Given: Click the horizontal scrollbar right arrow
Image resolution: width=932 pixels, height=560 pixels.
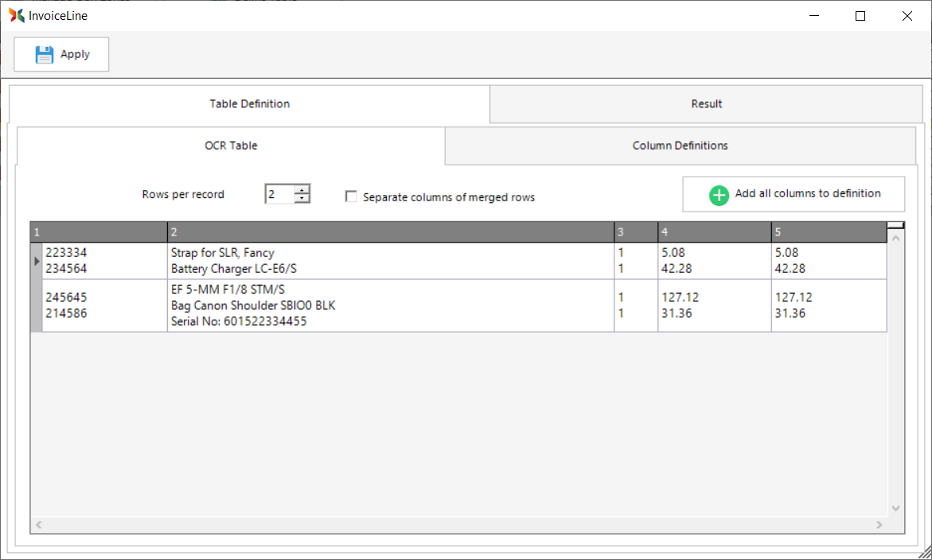Looking at the screenshot, I should pyautogui.click(x=879, y=525).
